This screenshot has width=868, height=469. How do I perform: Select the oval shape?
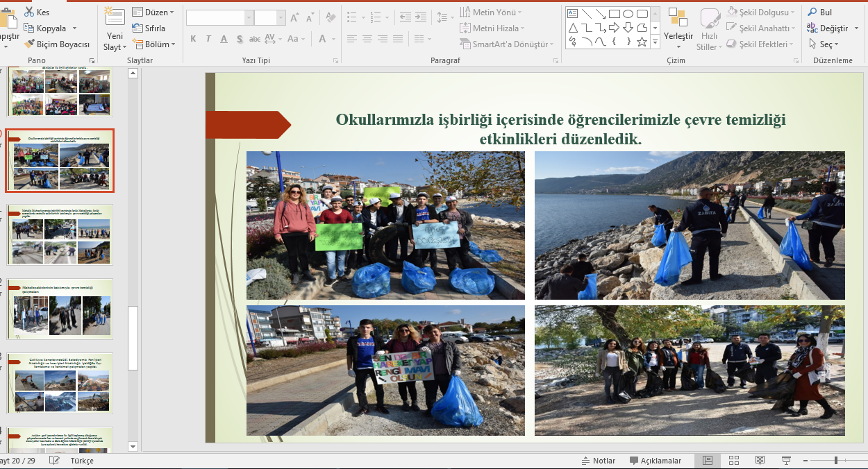click(x=628, y=13)
